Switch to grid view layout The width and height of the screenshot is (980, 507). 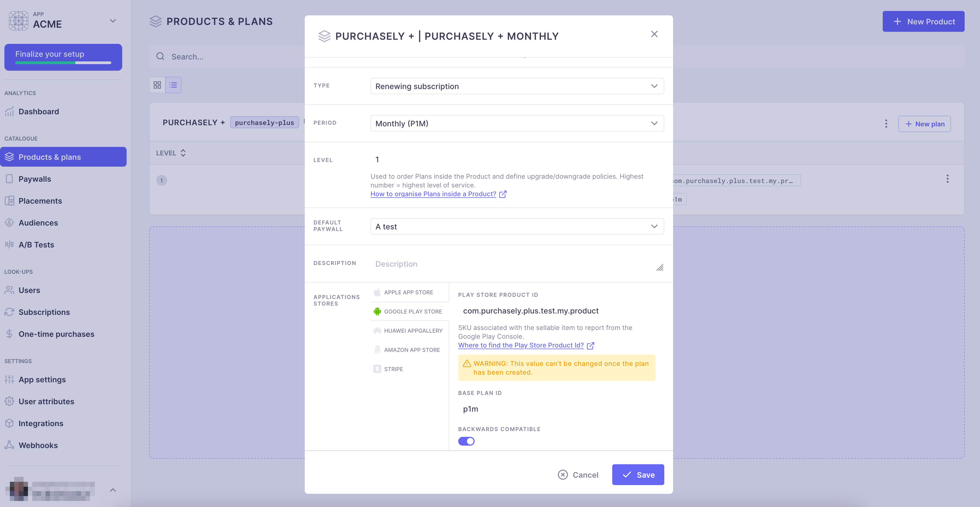tap(157, 85)
